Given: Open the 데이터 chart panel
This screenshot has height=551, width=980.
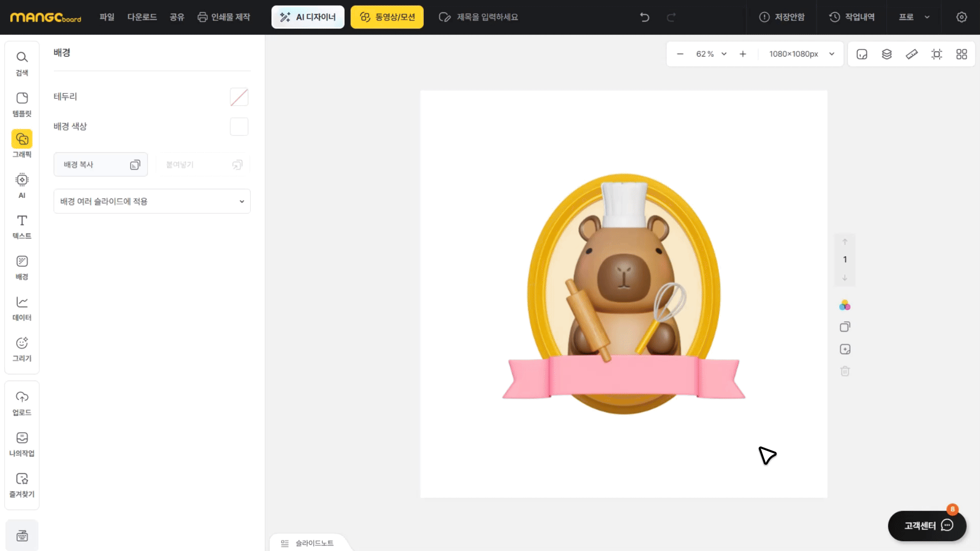Looking at the screenshot, I should coord(22,308).
